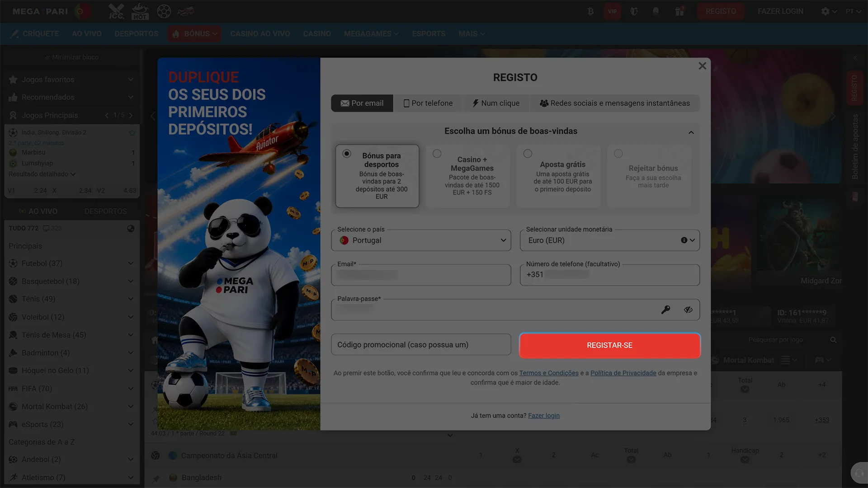Open the country dropdown showing Portugal
Image resolution: width=868 pixels, height=488 pixels.
421,240
